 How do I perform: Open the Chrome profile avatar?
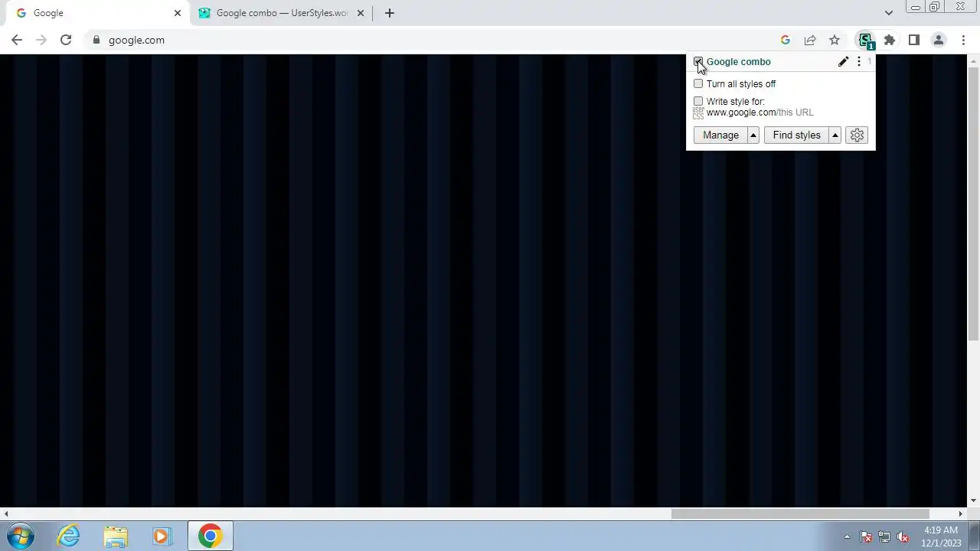click(939, 40)
